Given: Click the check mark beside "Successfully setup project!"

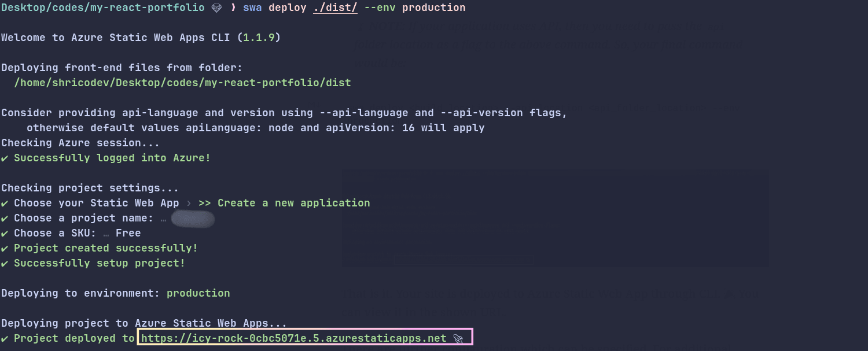Looking at the screenshot, I should [5, 263].
